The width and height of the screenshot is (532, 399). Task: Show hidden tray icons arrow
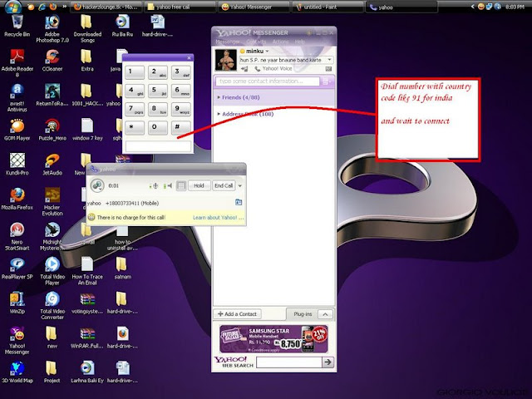473,7
